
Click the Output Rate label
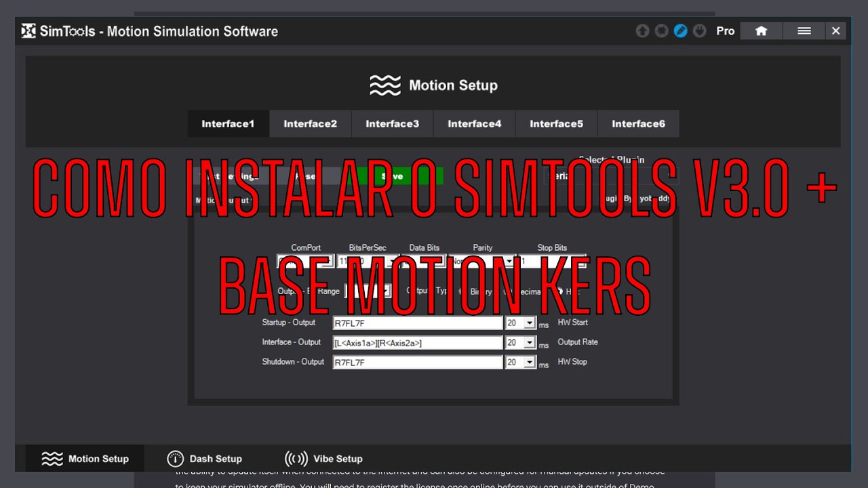578,342
